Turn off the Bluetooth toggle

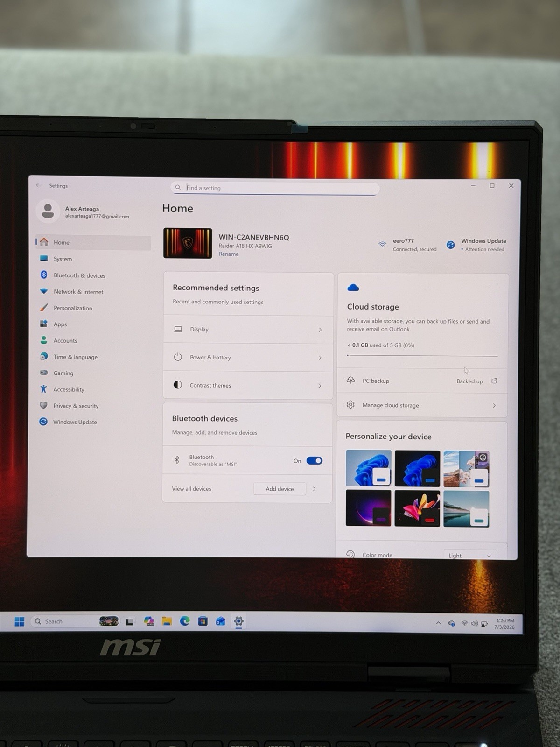pos(315,461)
